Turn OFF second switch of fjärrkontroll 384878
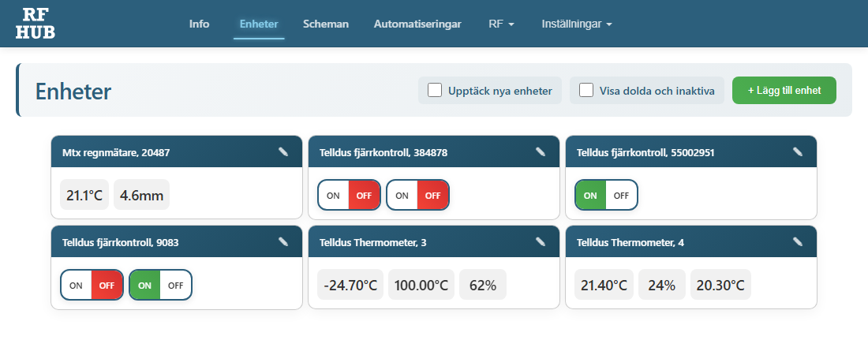The image size is (868, 355). point(433,195)
